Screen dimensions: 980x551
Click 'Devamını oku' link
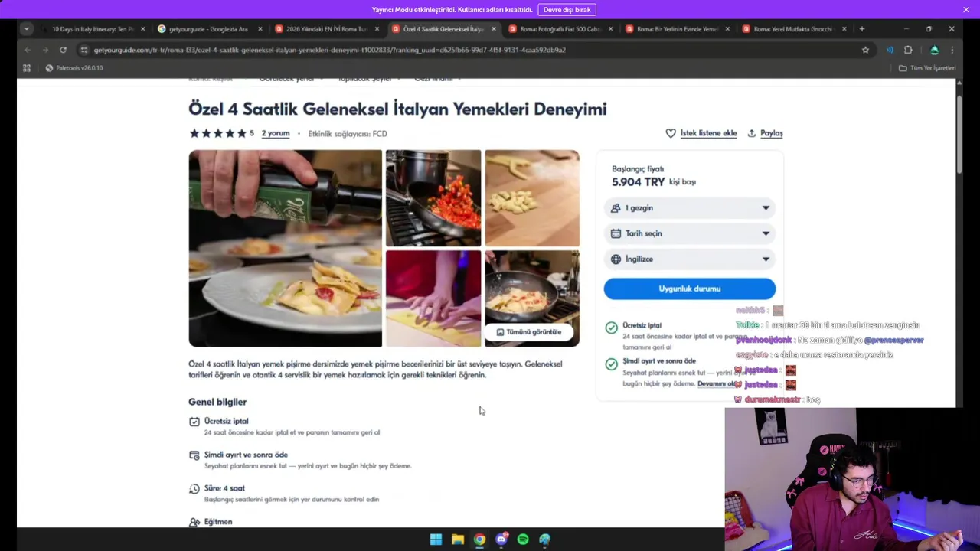(717, 384)
